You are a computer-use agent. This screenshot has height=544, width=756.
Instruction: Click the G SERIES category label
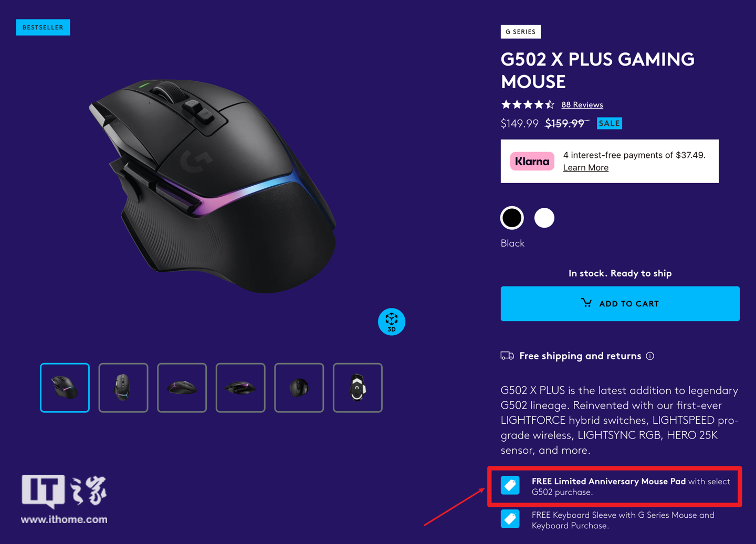(520, 32)
